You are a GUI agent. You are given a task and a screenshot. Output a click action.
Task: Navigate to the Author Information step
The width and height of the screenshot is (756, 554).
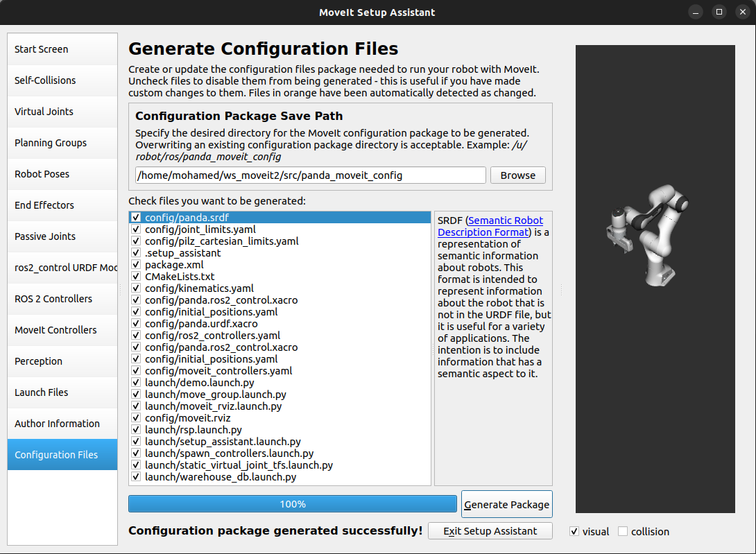tap(62, 424)
